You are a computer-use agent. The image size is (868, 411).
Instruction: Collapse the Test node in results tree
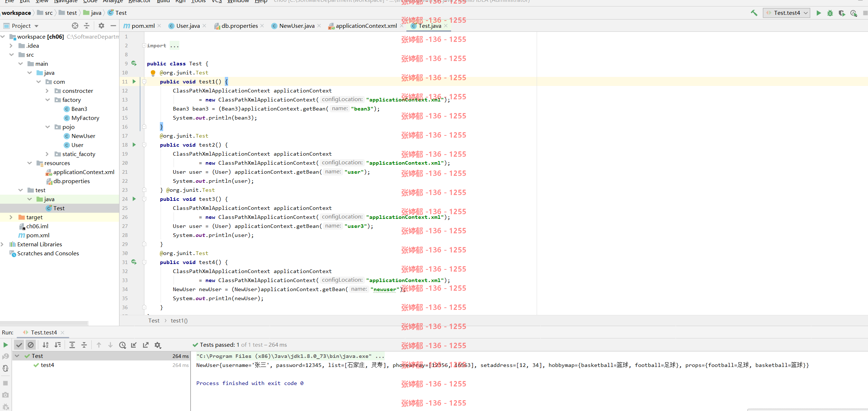coord(17,356)
